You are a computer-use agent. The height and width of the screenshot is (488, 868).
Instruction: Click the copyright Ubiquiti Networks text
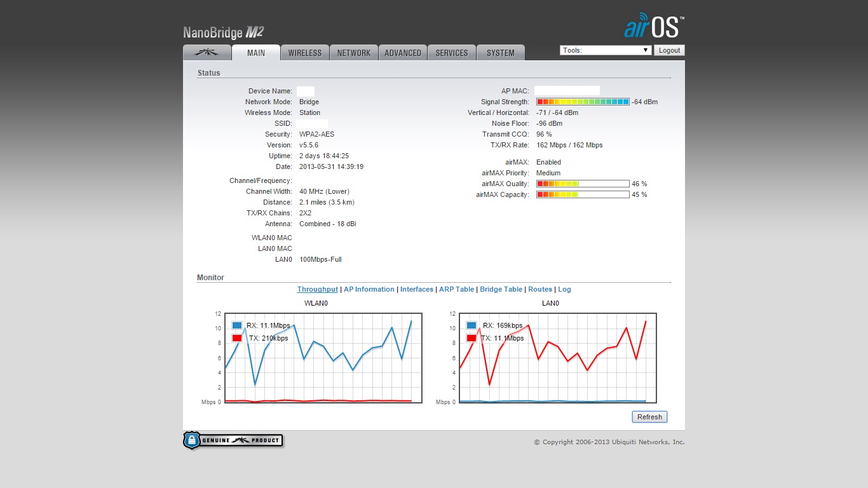tap(609, 442)
